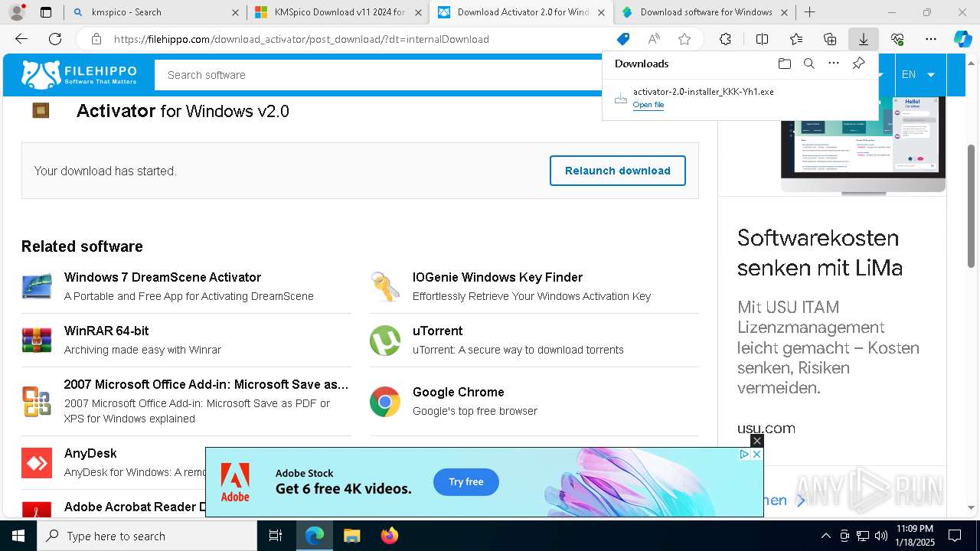This screenshot has height=551, width=980.
Task: View site information lock icon
Action: (x=96, y=39)
